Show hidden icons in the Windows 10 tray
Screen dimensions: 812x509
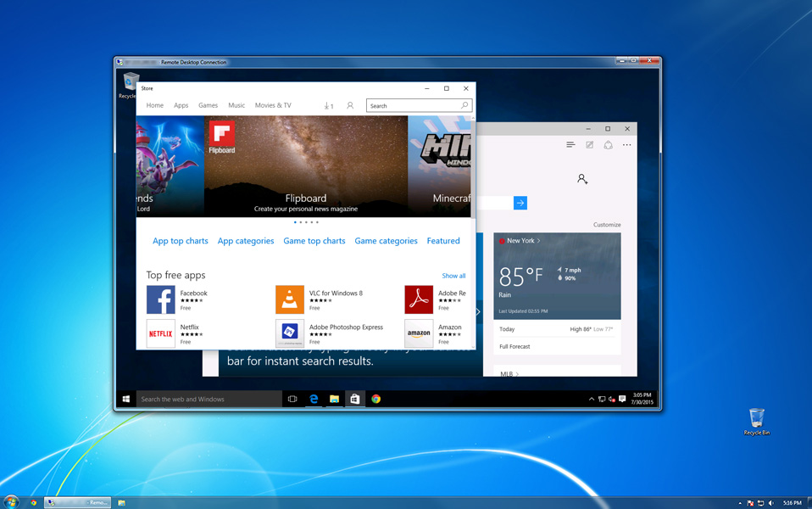(592, 399)
